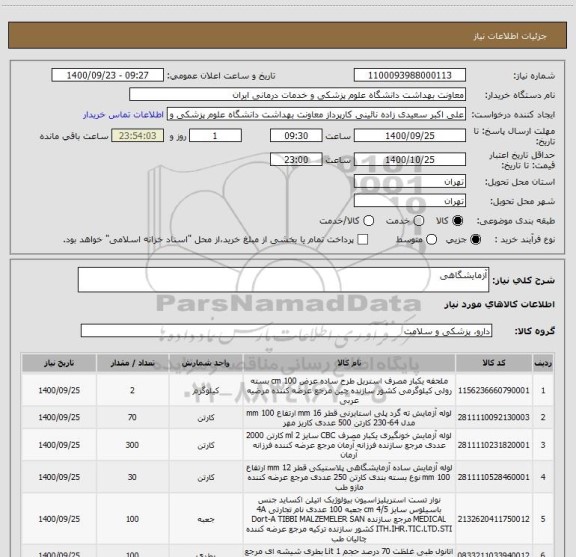Select the کالا/خدمت radio button
Image resolution: width=576 pixels, height=557 pixels.
coord(368,220)
